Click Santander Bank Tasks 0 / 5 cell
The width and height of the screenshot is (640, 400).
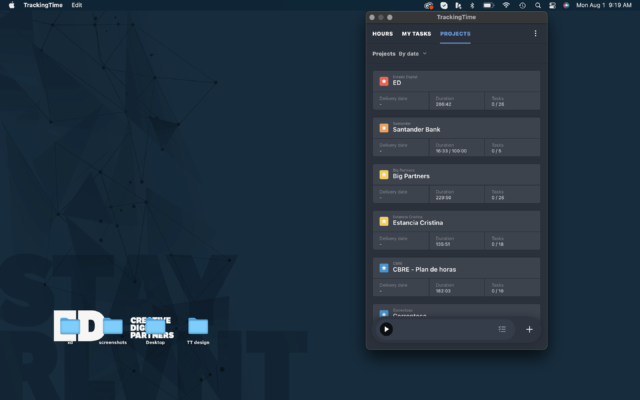pyautogui.click(x=513, y=147)
